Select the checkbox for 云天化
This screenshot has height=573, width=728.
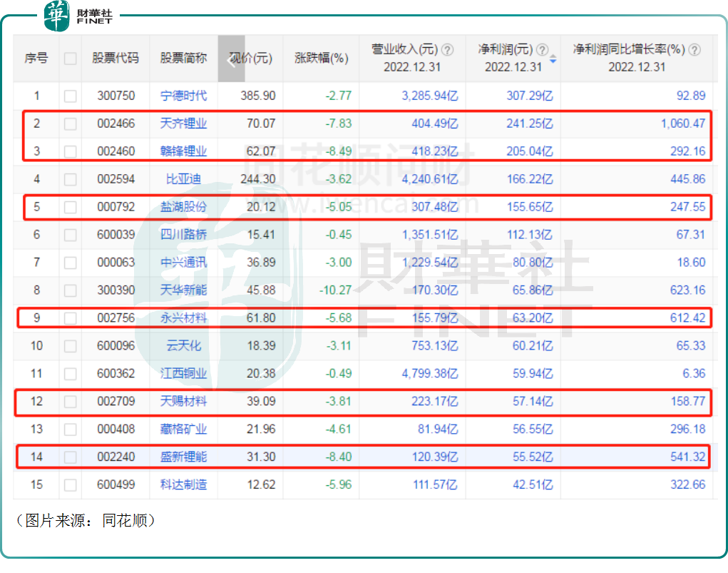click(x=70, y=346)
